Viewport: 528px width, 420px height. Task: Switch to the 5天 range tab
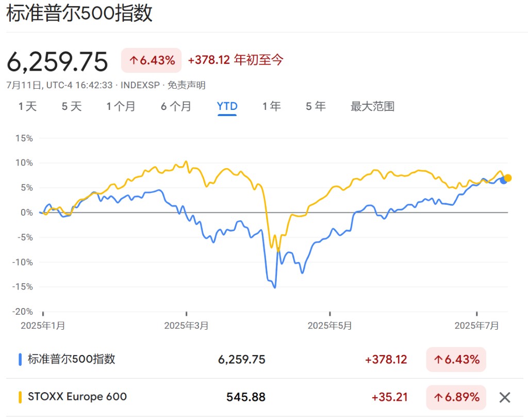71,106
